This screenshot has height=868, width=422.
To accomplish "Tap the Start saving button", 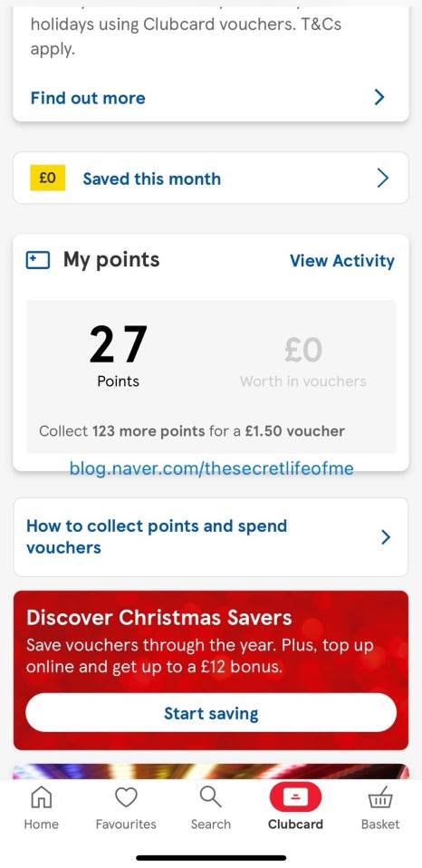I will click(x=211, y=713).
